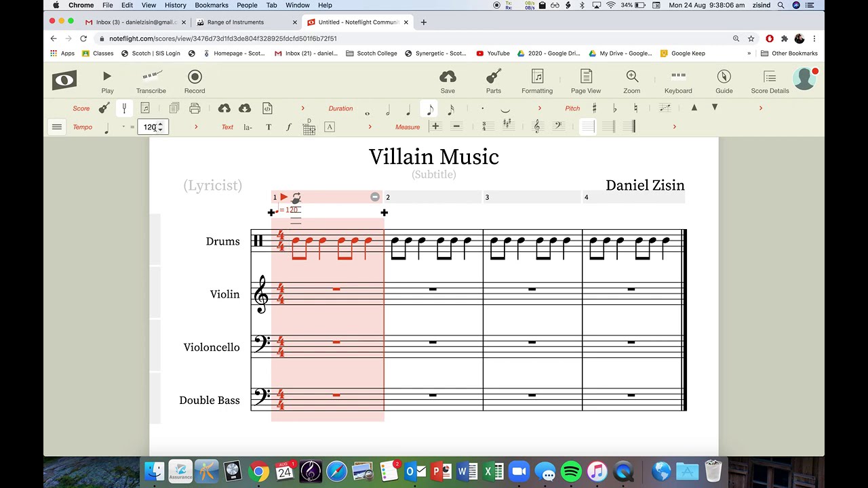Click the Play button
The height and width of the screenshot is (488, 868).
click(x=107, y=81)
